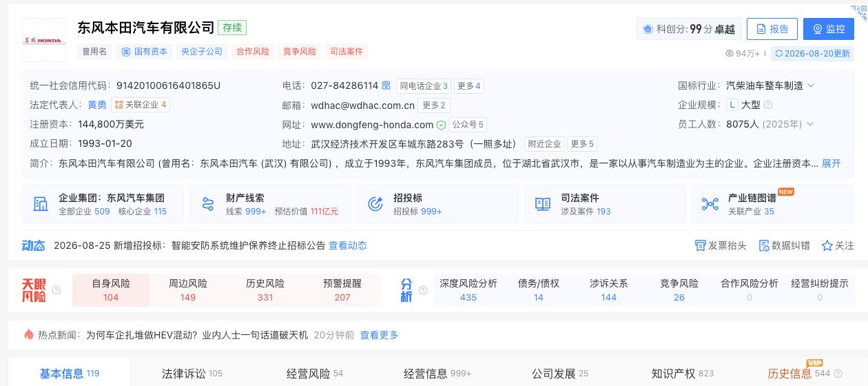Show 更多 5 addresses

click(581, 144)
